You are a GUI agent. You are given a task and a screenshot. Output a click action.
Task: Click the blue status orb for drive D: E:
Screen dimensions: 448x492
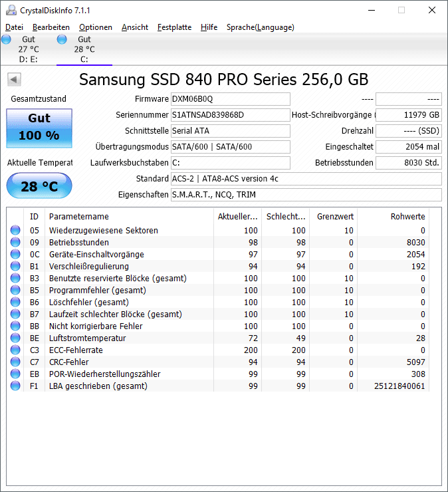(6, 39)
